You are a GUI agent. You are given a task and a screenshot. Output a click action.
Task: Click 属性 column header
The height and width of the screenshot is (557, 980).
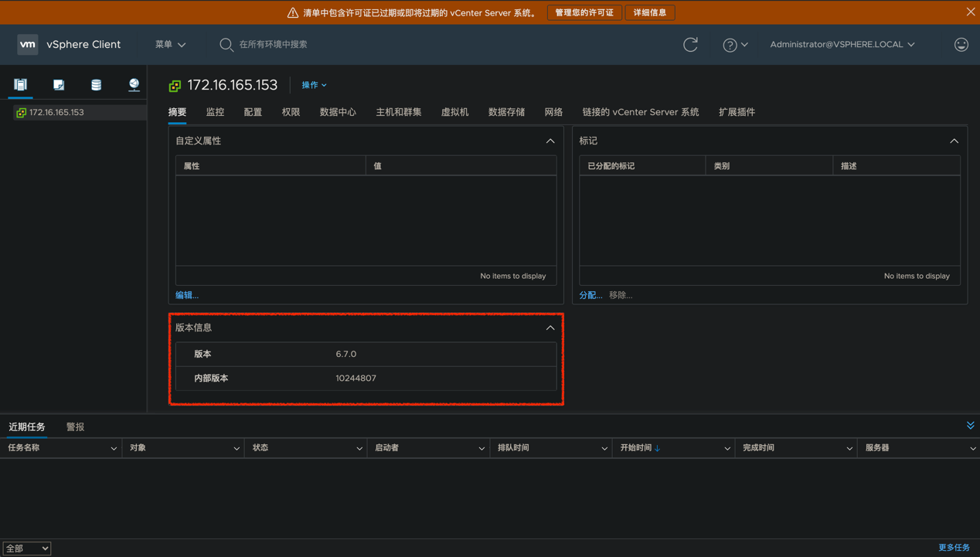pos(271,166)
